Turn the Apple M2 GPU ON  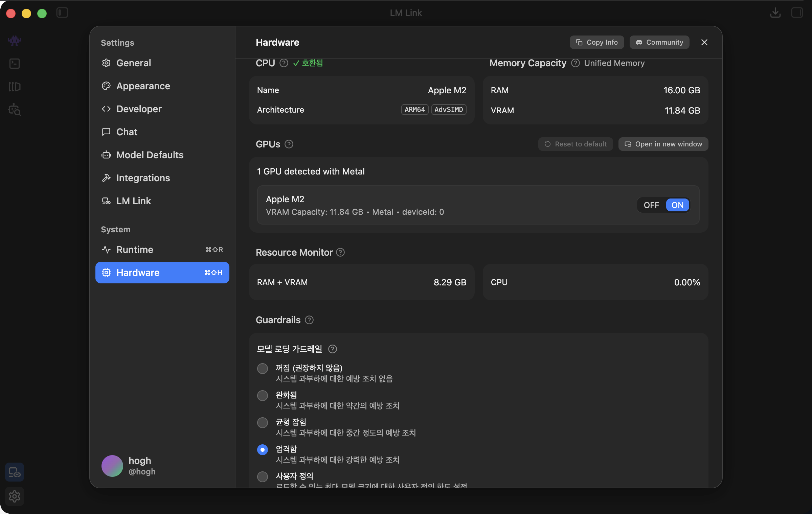(x=677, y=205)
